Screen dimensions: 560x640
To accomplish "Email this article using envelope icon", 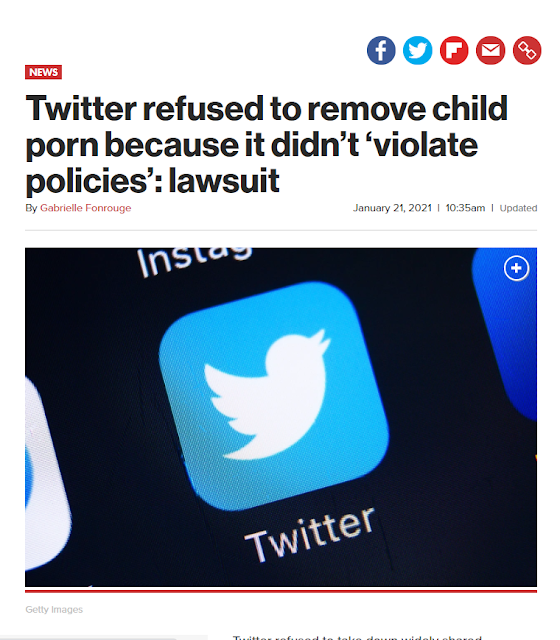I will coord(491,50).
